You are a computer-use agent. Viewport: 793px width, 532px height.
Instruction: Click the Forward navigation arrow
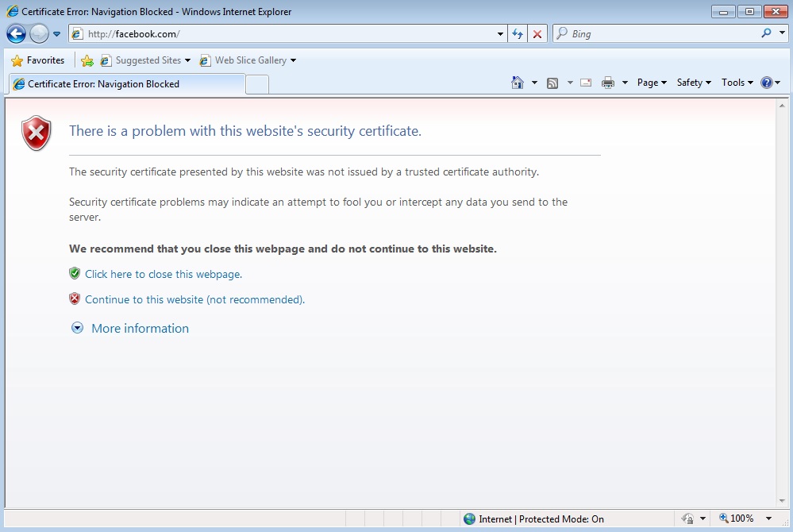click(39, 34)
